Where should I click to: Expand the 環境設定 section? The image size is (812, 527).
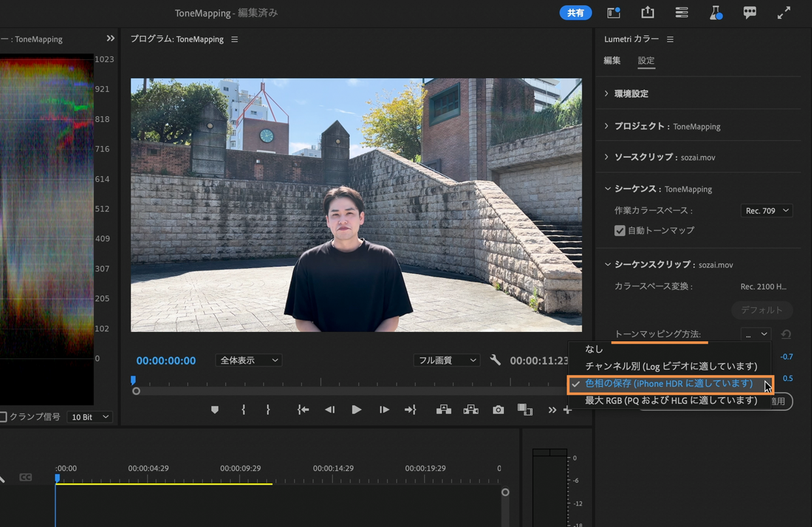point(631,94)
